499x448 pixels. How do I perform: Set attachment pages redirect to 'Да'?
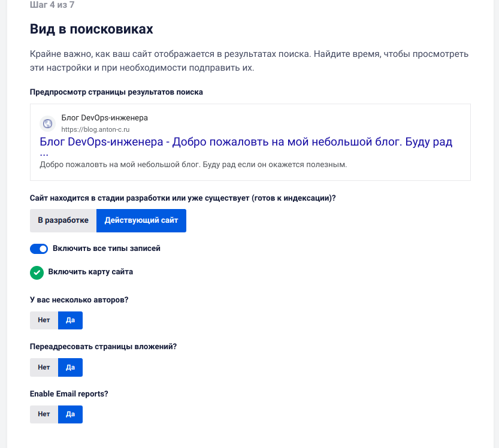point(70,367)
